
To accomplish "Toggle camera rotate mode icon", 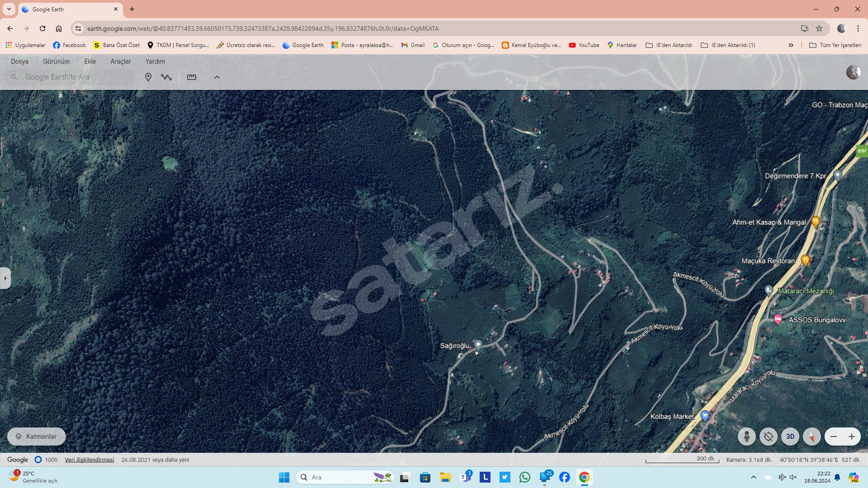I will [769, 436].
